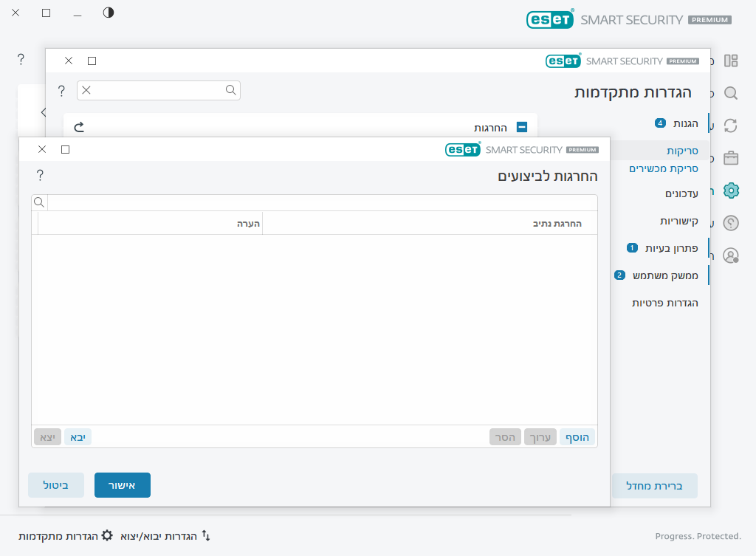Screen dimensions: 756x556
Task: Click the יצא export button
Action: tap(48, 437)
